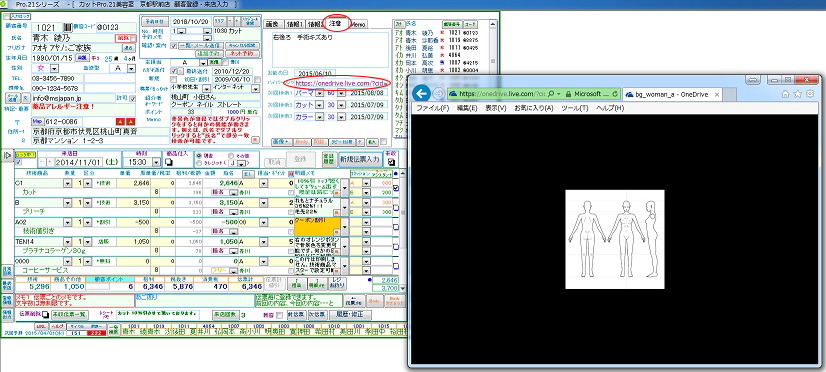Click the minus button left of visit date
This screenshot has width=826, height=372.
point(42,162)
